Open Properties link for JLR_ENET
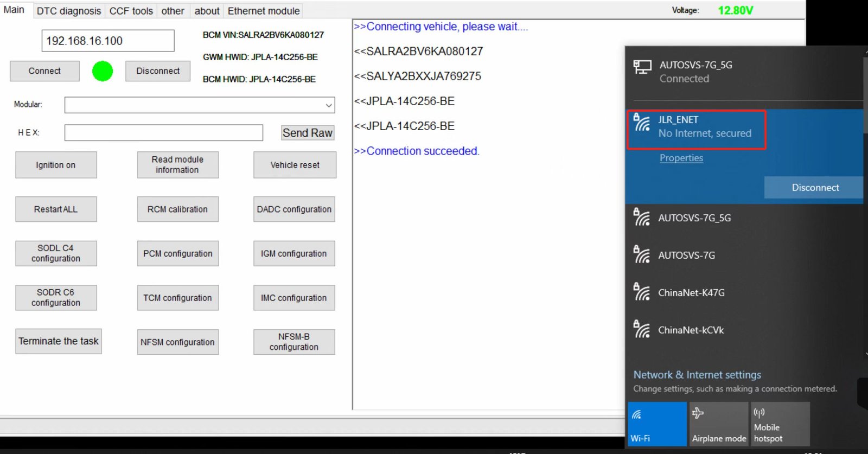Image resolution: width=868 pixels, height=454 pixels. point(681,158)
